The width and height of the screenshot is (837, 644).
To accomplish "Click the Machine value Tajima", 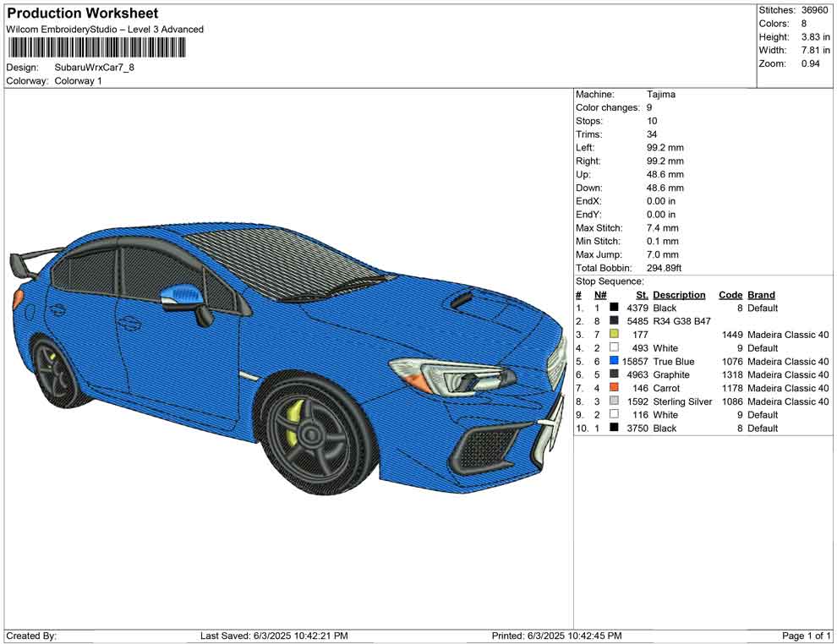I will pyautogui.click(x=661, y=95).
